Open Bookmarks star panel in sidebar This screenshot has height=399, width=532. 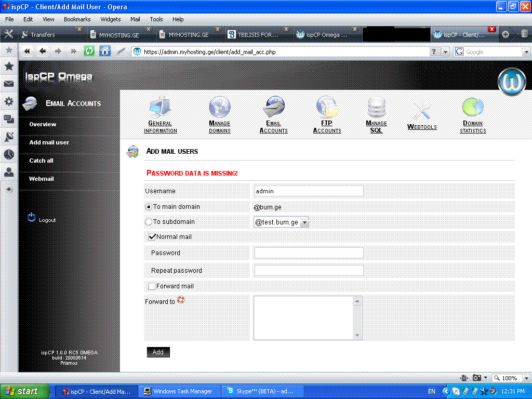(9, 66)
